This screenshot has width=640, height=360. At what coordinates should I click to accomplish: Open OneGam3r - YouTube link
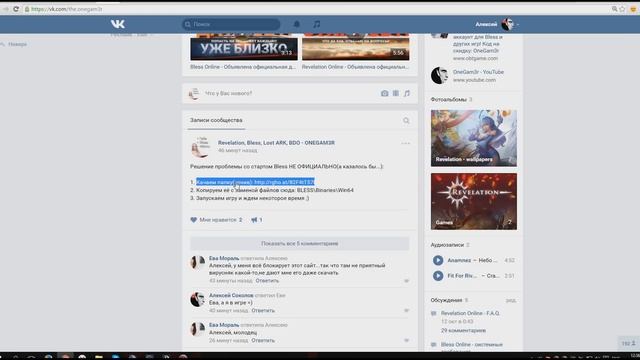(478, 72)
